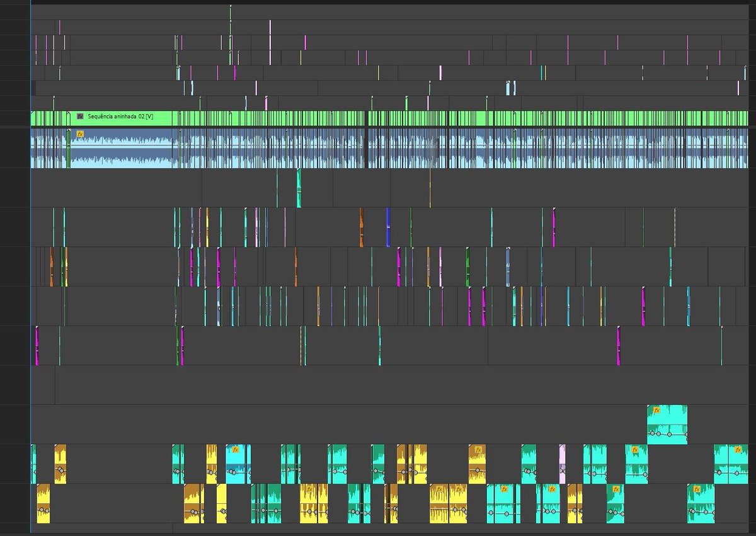
Task: Select the first yellow clip on the lowest audio track
Action: 43,503
